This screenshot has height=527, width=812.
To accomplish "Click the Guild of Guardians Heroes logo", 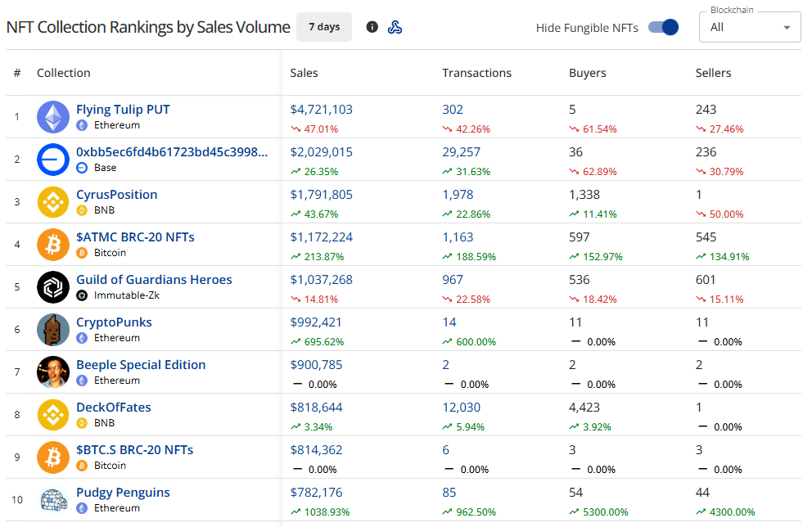I will pos(53,287).
